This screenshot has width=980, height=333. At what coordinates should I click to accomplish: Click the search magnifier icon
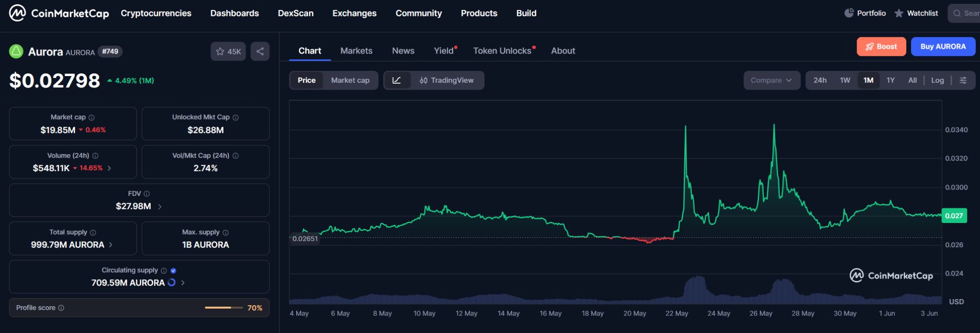(x=957, y=13)
